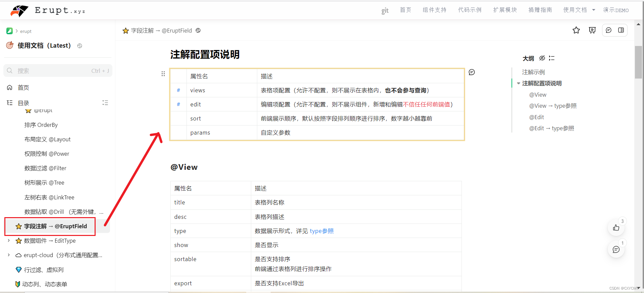
Task: Jump to @Edit in the outline
Action: (537, 117)
